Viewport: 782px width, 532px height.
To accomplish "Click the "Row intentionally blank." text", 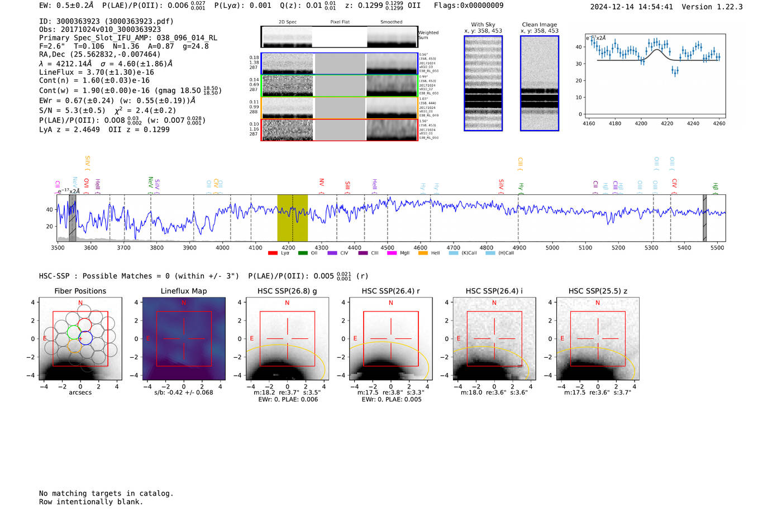I will [x=91, y=502].
